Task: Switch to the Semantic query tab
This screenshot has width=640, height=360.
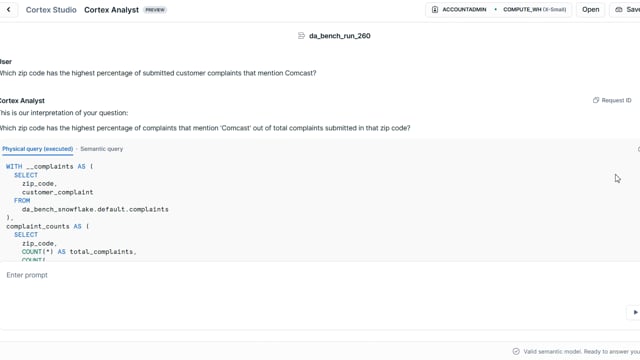Action: click(x=102, y=149)
